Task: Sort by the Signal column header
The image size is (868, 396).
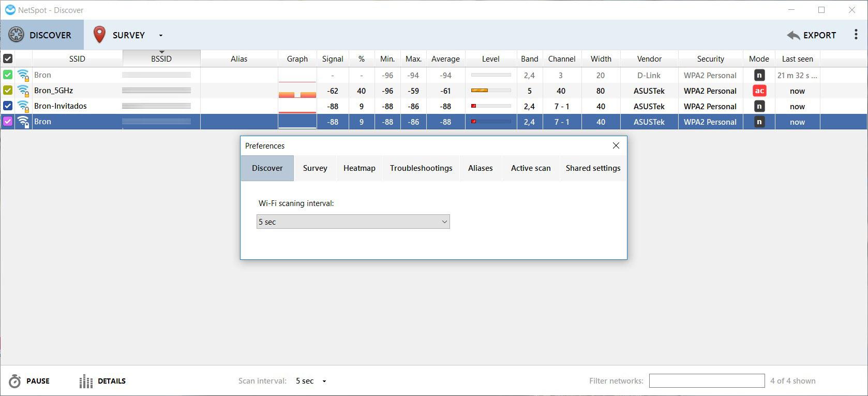Action: [x=333, y=59]
